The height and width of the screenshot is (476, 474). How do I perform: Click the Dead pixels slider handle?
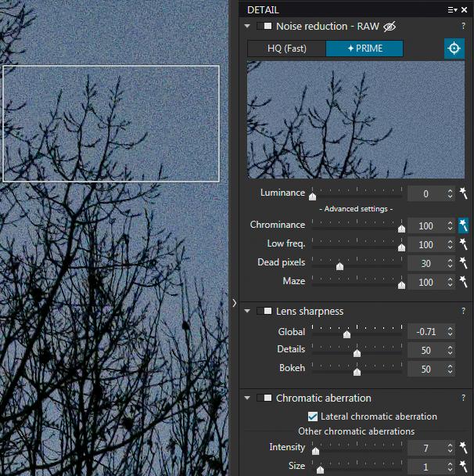(x=339, y=266)
